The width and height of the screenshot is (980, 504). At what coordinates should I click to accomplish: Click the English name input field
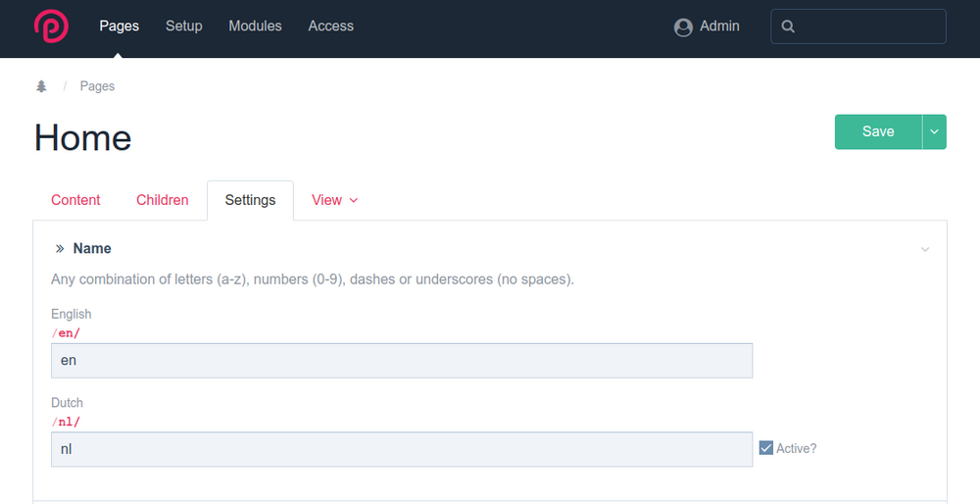pyautogui.click(x=402, y=361)
